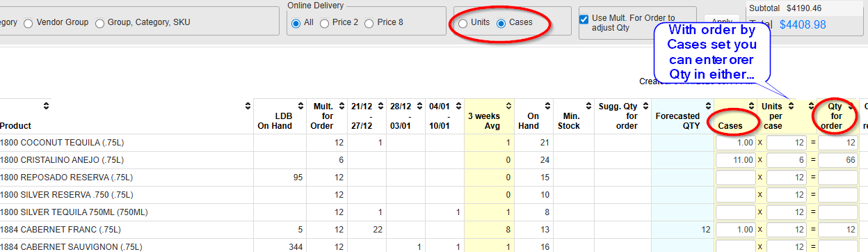Edit Cases field for 1800 Silver Tequila 750ML
The height and width of the screenshot is (252, 868).
pos(736,212)
